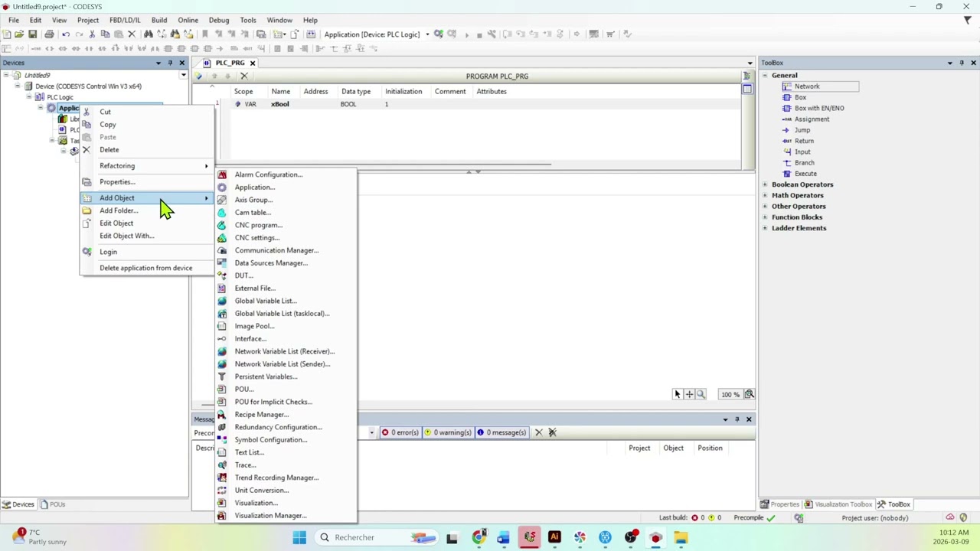Click the Save toolbar icon
Image resolution: width=980 pixels, height=551 pixels.
coord(32,34)
